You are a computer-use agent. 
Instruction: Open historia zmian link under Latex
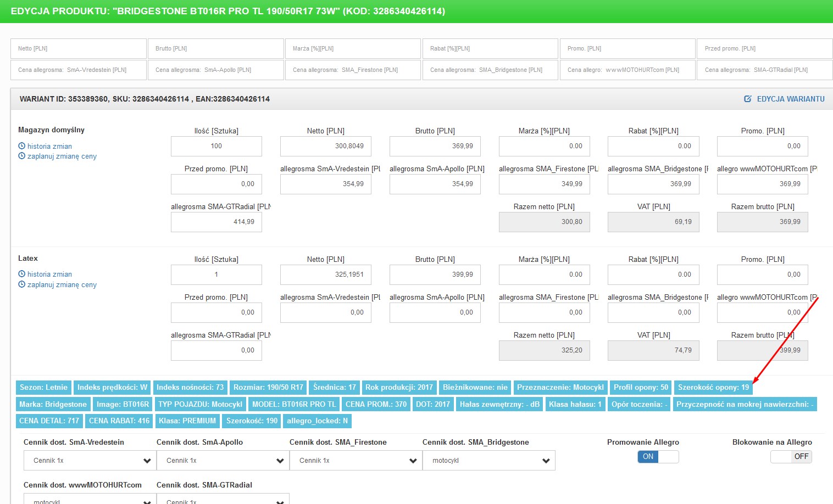pos(49,274)
